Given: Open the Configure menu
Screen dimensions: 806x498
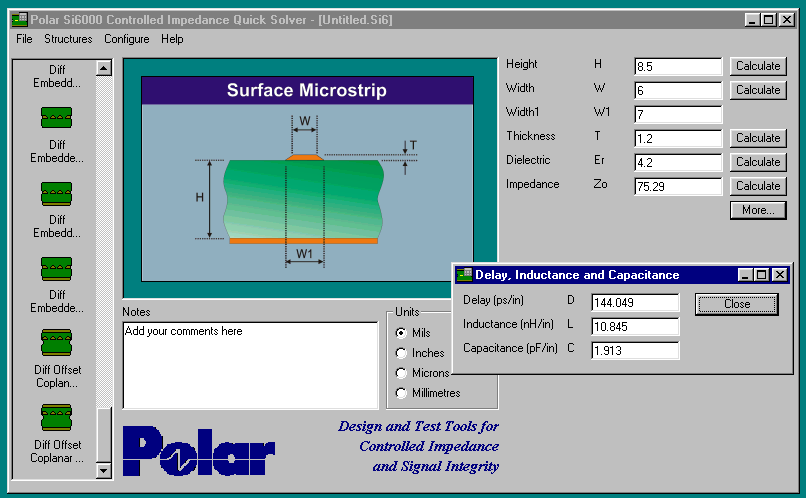Looking at the screenshot, I should tap(126, 39).
